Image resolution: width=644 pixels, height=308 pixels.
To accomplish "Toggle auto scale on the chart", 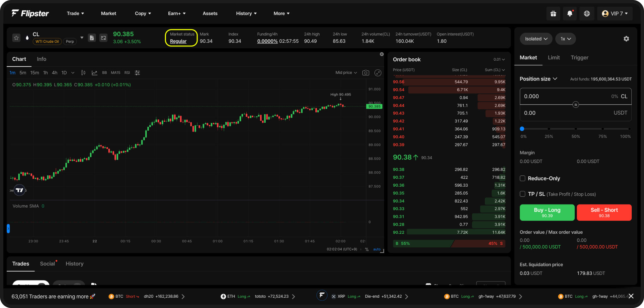I will [x=377, y=249].
